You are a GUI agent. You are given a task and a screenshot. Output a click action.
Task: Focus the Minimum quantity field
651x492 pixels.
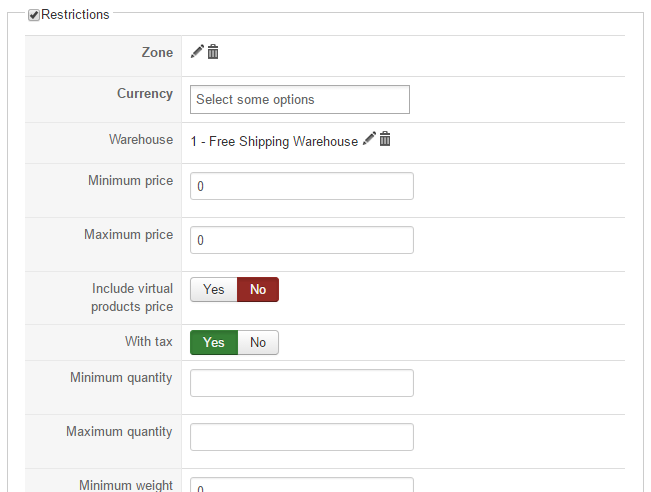(x=301, y=383)
